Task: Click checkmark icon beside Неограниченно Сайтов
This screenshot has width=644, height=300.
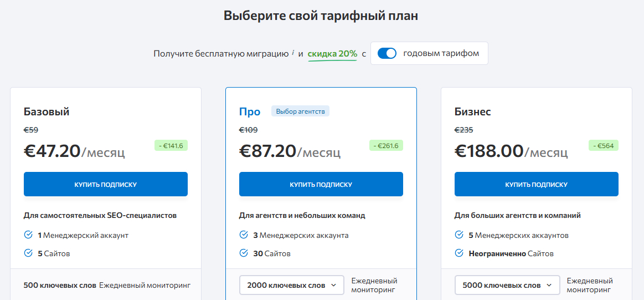Action: [x=459, y=253]
